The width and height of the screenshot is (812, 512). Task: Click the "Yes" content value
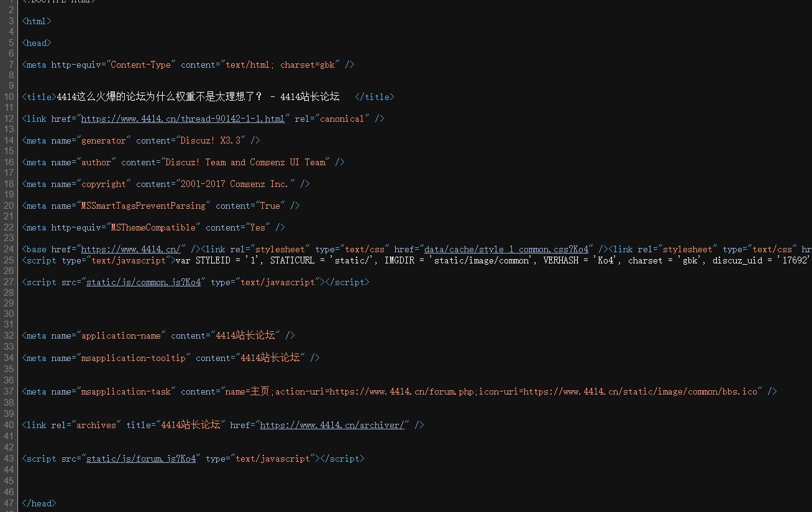click(x=257, y=227)
